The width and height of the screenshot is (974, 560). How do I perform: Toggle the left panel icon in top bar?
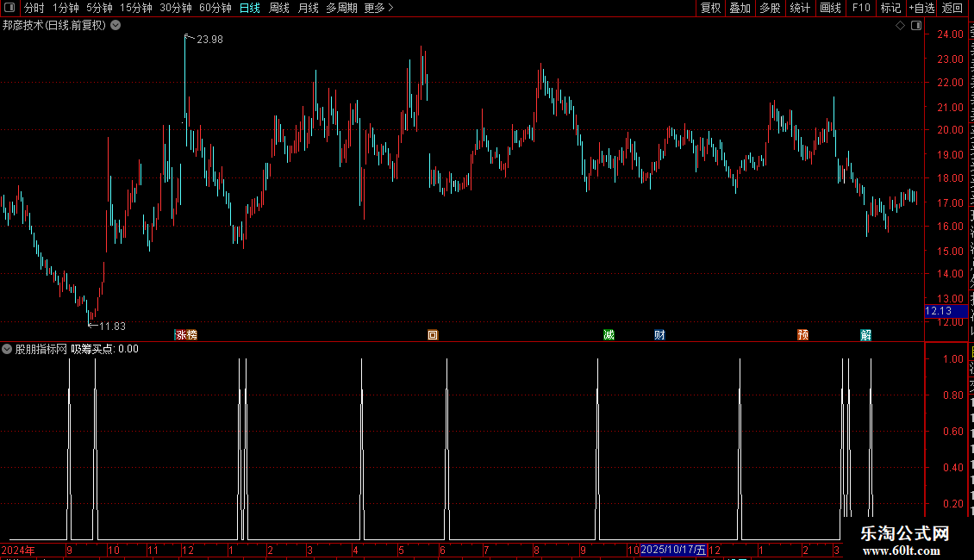point(10,8)
